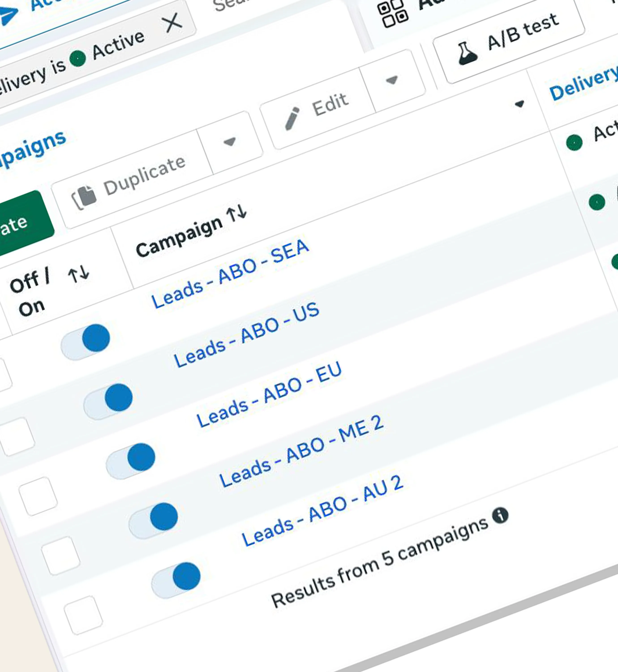Screen dimensions: 618x672
Task: Select checkbox for Leads - ABO - ME 2
Action: [x=60, y=556]
